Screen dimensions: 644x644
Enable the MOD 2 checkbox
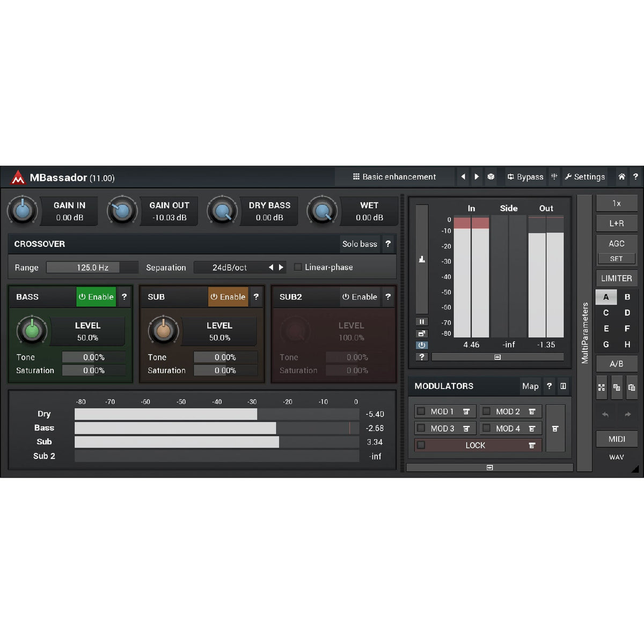point(487,412)
